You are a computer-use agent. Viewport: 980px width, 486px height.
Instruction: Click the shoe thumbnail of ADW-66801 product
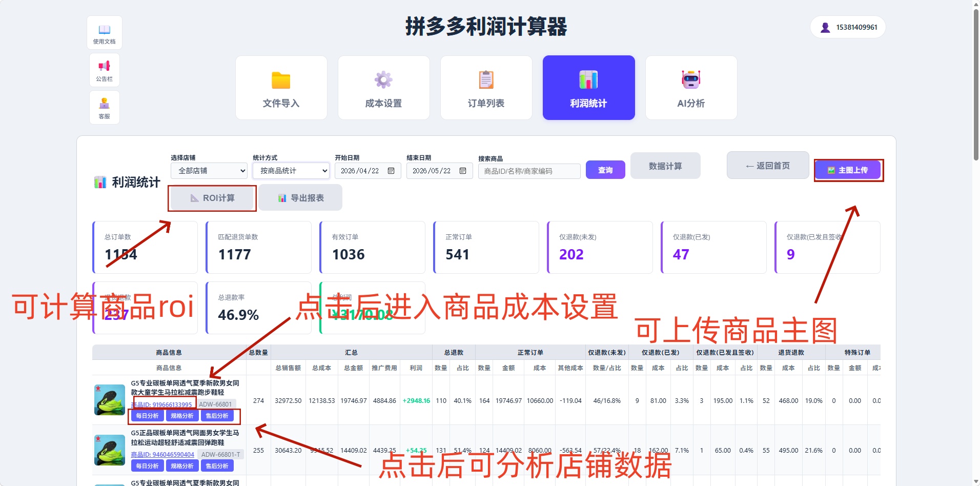tap(110, 400)
